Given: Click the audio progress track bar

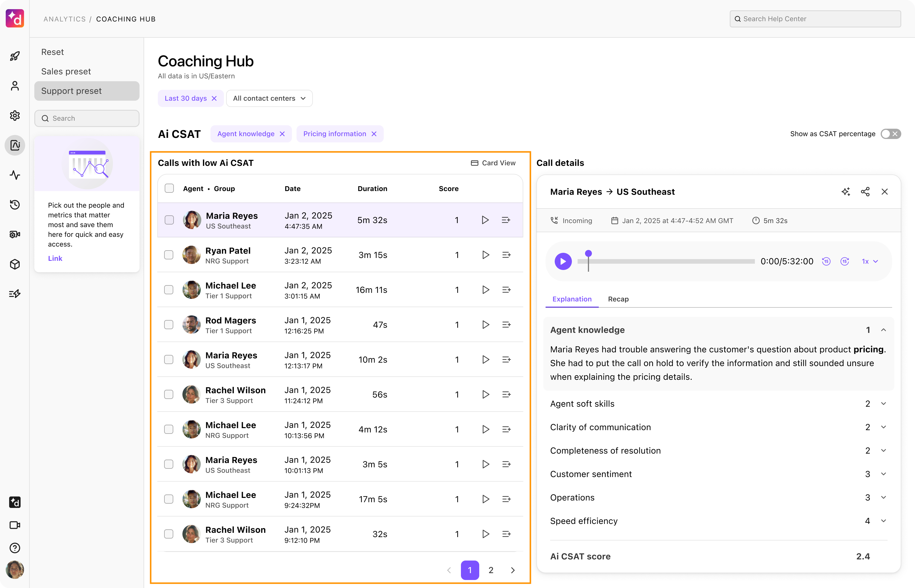Looking at the screenshot, I should click(x=666, y=262).
